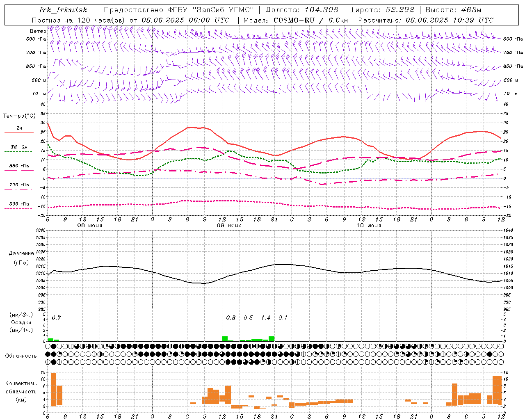Click lowercase "облачность" under "Конвективн."
The width and height of the screenshot is (525, 420).
21,392
